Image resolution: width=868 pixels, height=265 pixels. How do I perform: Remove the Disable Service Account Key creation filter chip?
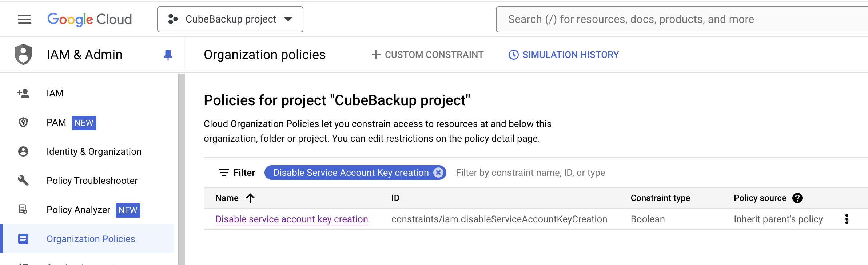(438, 173)
